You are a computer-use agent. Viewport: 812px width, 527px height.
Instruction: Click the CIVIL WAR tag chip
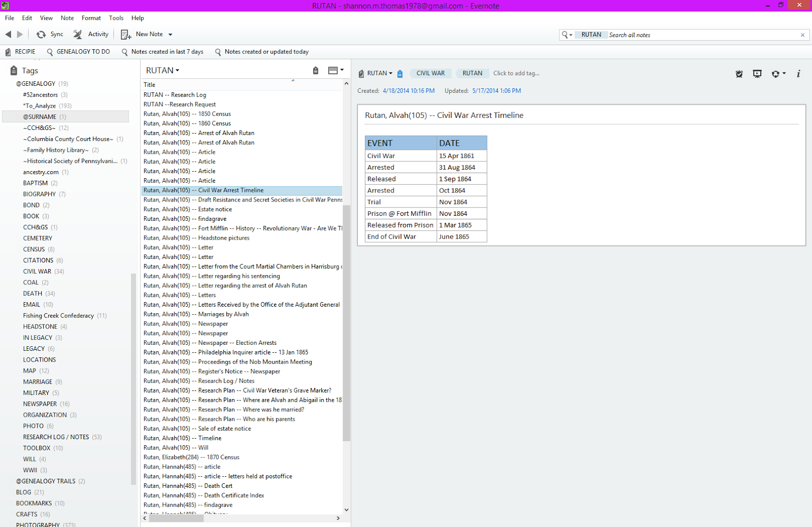point(430,74)
